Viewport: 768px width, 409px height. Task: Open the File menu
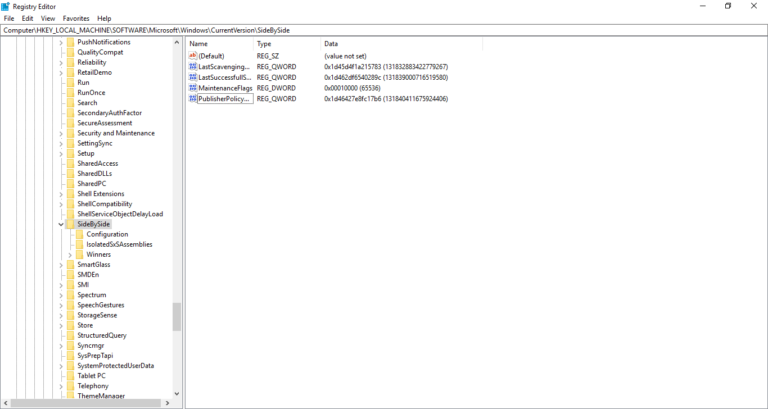click(9, 18)
